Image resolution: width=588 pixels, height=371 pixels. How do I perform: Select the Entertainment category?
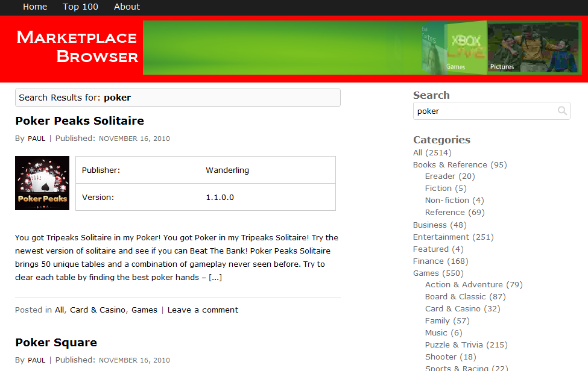pos(441,237)
